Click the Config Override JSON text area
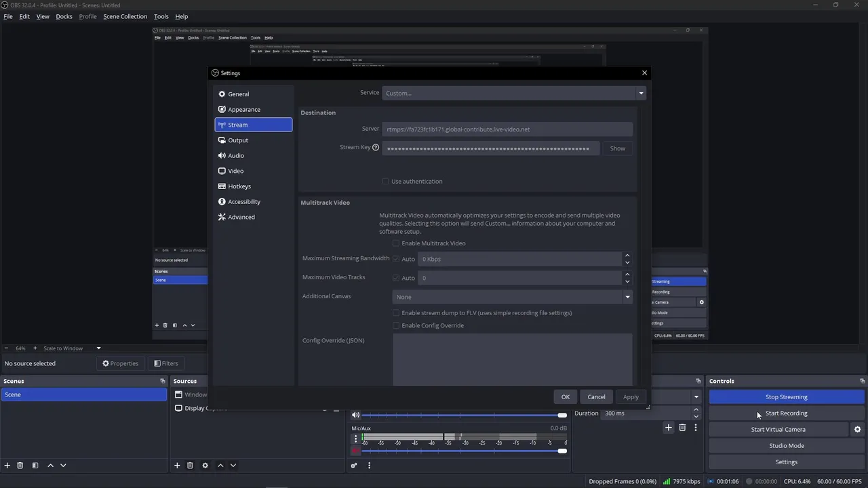This screenshot has width=868, height=488. (512, 359)
